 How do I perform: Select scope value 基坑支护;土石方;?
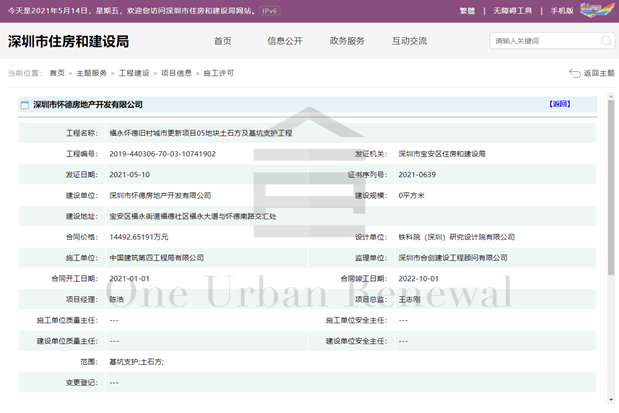(x=137, y=362)
